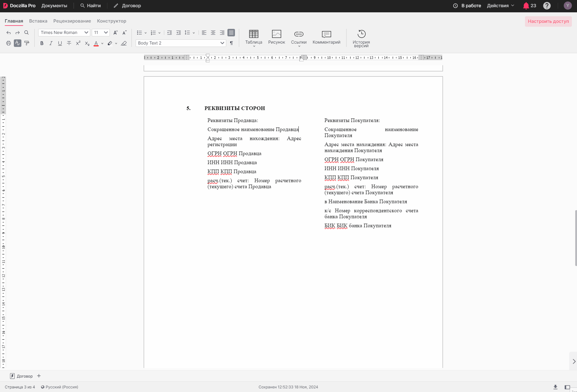Increase font size
The height and width of the screenshot is (392, 577).
click(x=116, y=32)
